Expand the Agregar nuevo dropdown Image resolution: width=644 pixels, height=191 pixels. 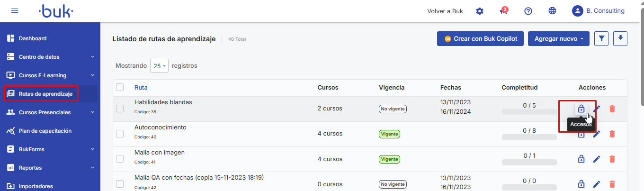click(x=559, y=39)
